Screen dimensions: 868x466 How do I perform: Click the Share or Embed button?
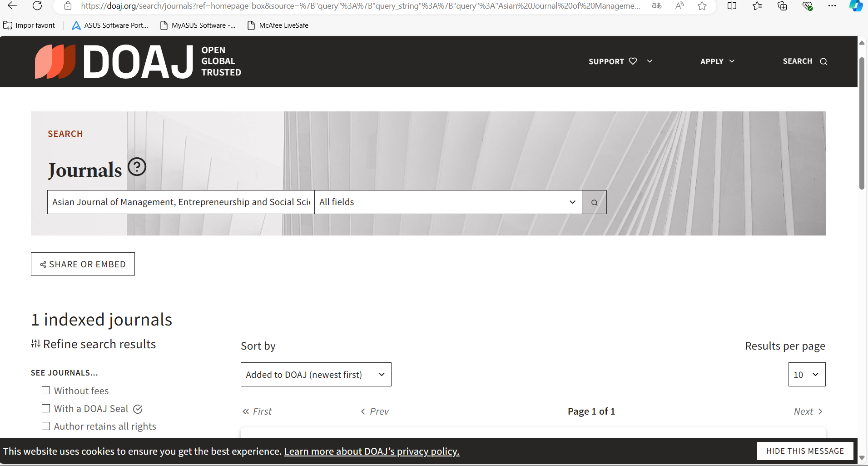[x=83, y=264]
